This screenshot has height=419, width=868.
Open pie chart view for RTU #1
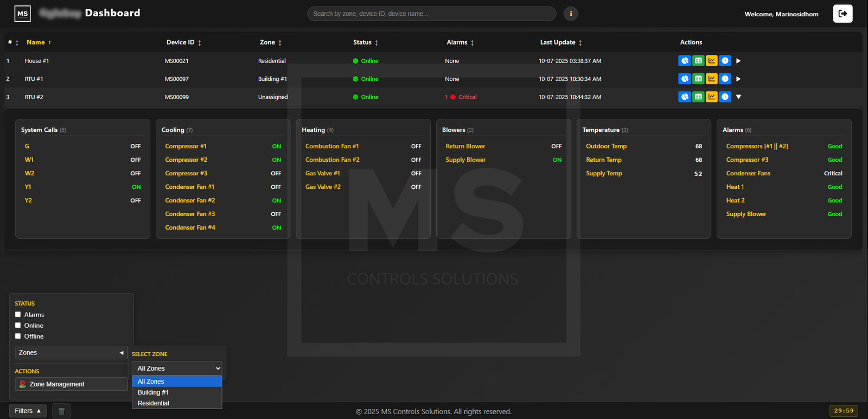(x=685, y=79)
